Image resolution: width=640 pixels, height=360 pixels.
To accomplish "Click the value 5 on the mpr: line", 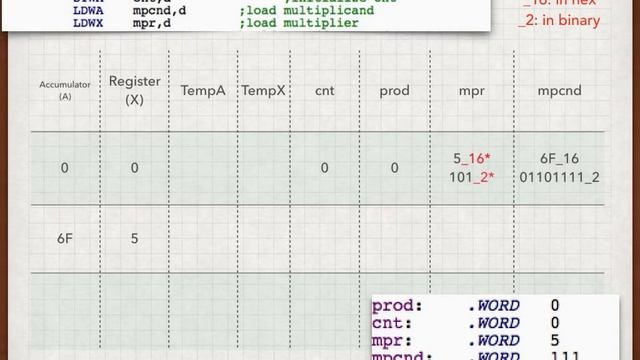I will (x=555, y=340).
